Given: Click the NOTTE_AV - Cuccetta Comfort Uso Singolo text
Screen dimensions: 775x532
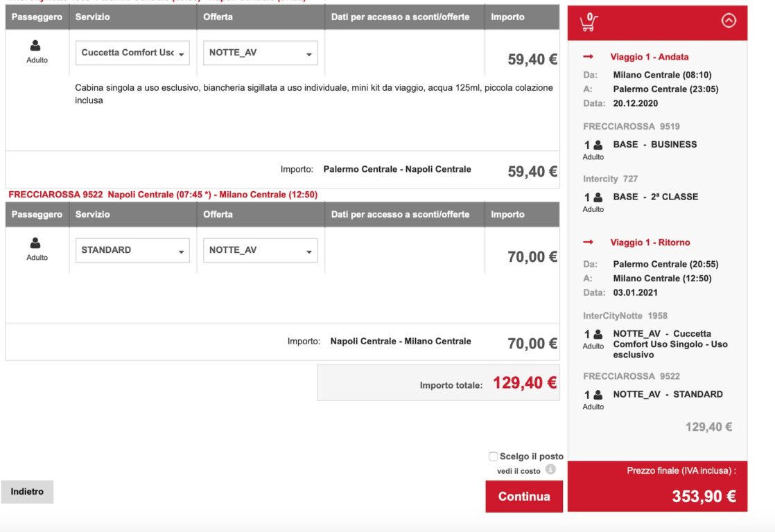Looking at the screenshot, I should pyautogui.click(x=670, y=344).
